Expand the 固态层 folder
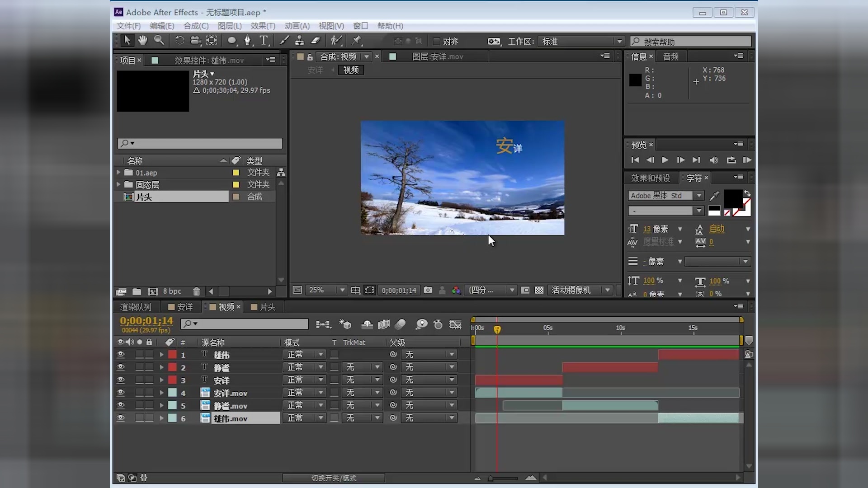This screenshot has width=868, height=488. click(x=118, y=184)
